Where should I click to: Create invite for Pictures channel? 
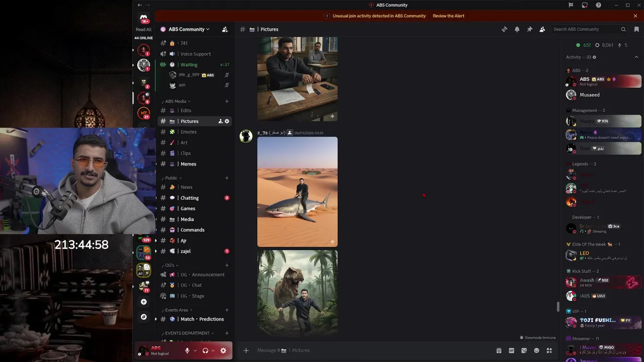pyautogui.click(x=220, y=121)
